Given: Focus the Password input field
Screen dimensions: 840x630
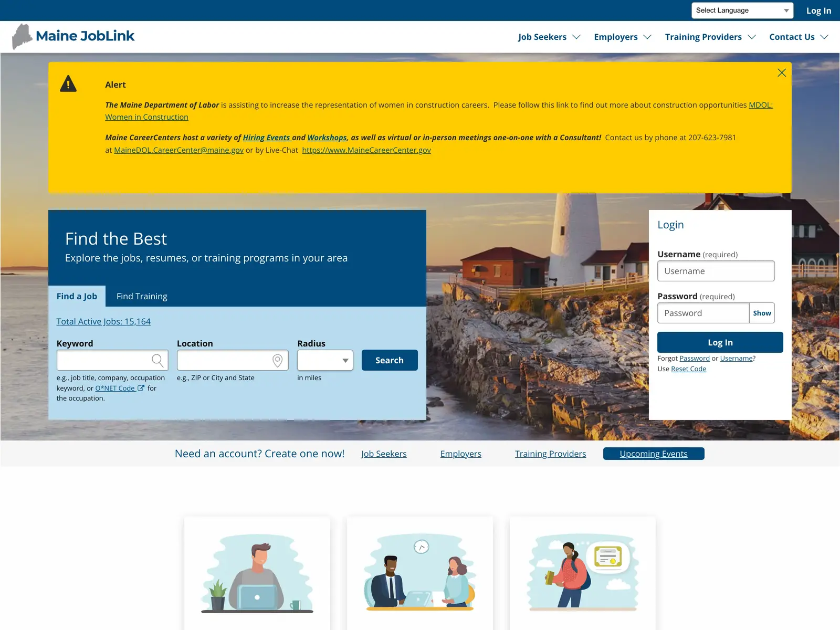Looking at the screenshot, I should [x=703, y=313].
